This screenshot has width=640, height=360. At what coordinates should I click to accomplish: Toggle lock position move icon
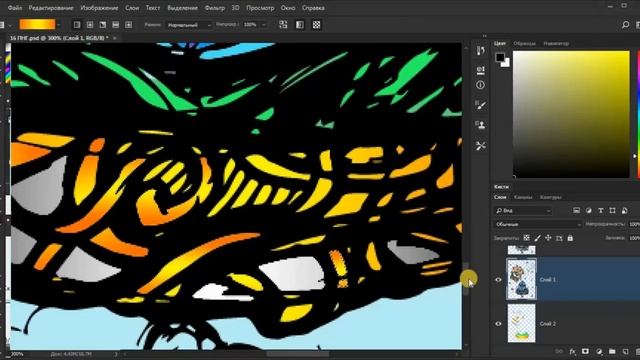point(548,238)
